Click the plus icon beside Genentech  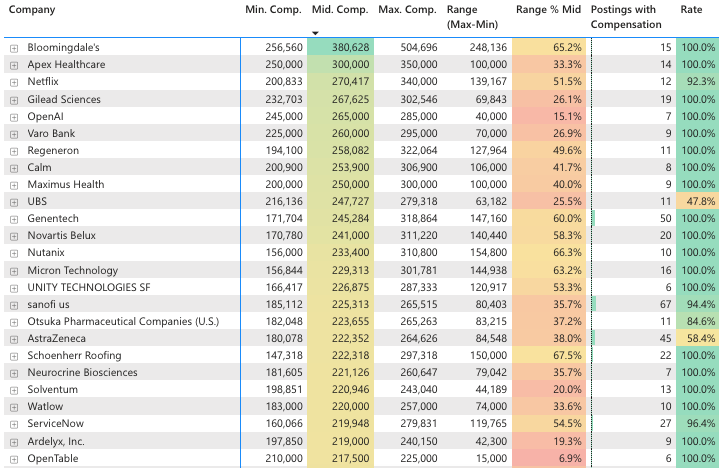[x=14, y=219]
